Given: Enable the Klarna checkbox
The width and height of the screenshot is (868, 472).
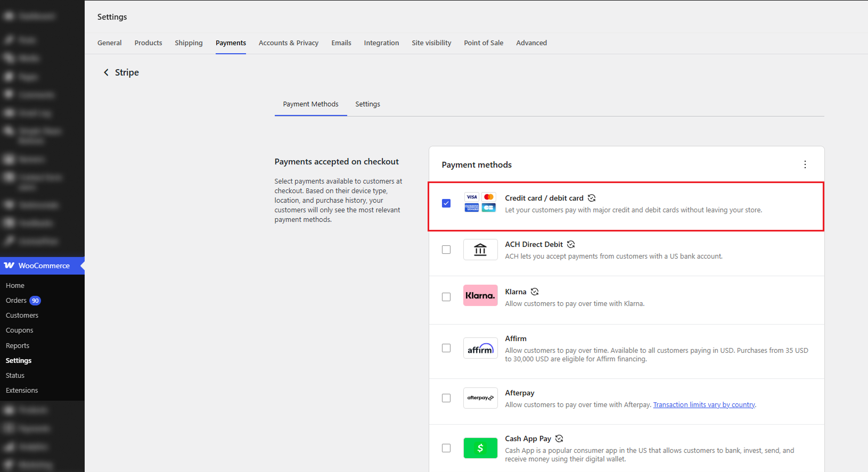Looking at the screenshot, I should [x=446, y=297].
